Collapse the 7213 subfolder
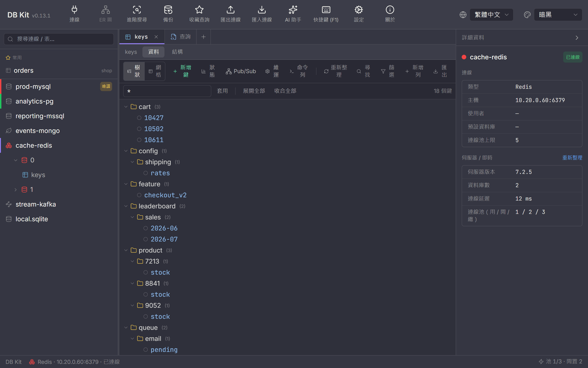This screenshot has width=588, height=368. click(x=132, y=261)
